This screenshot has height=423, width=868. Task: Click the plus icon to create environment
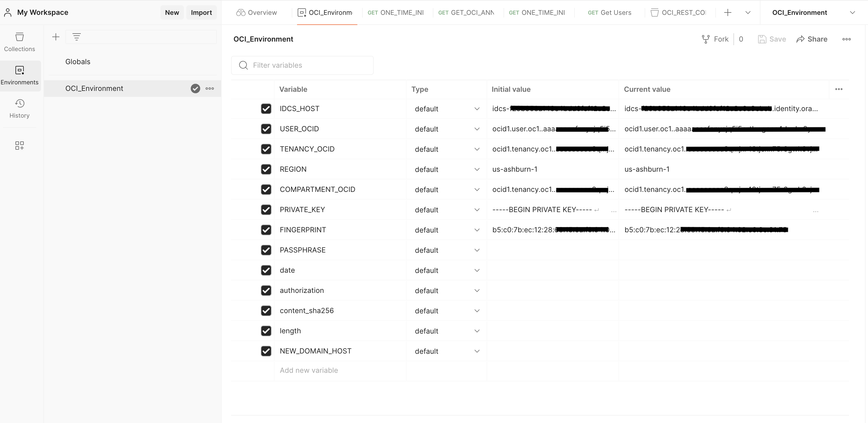(x=56, y=37)
